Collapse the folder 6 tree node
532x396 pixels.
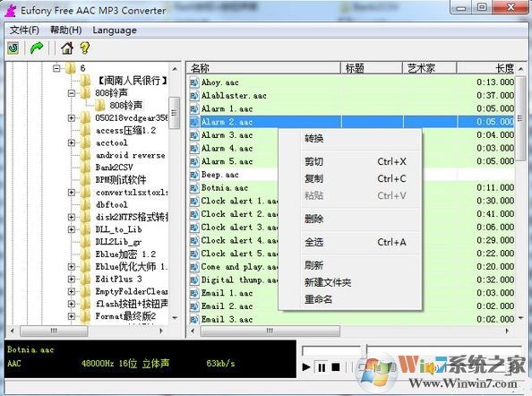pyautogui.click(x=56, y=69)
